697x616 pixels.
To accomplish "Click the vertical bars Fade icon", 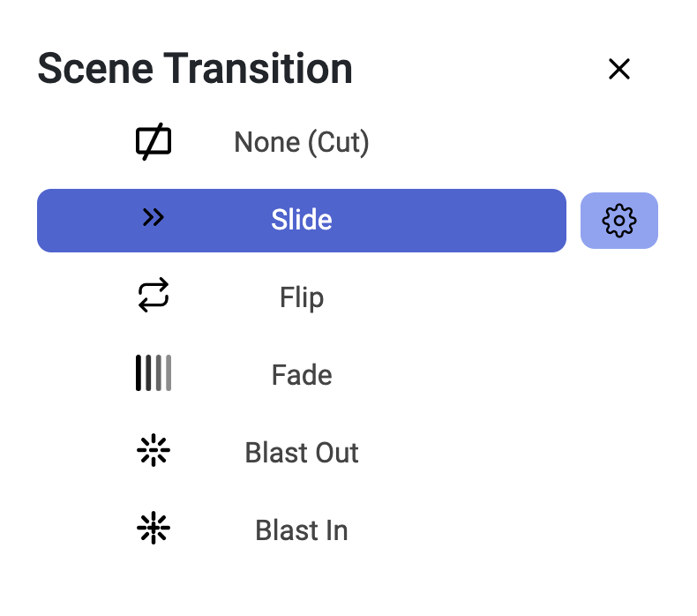I will 154,373.
